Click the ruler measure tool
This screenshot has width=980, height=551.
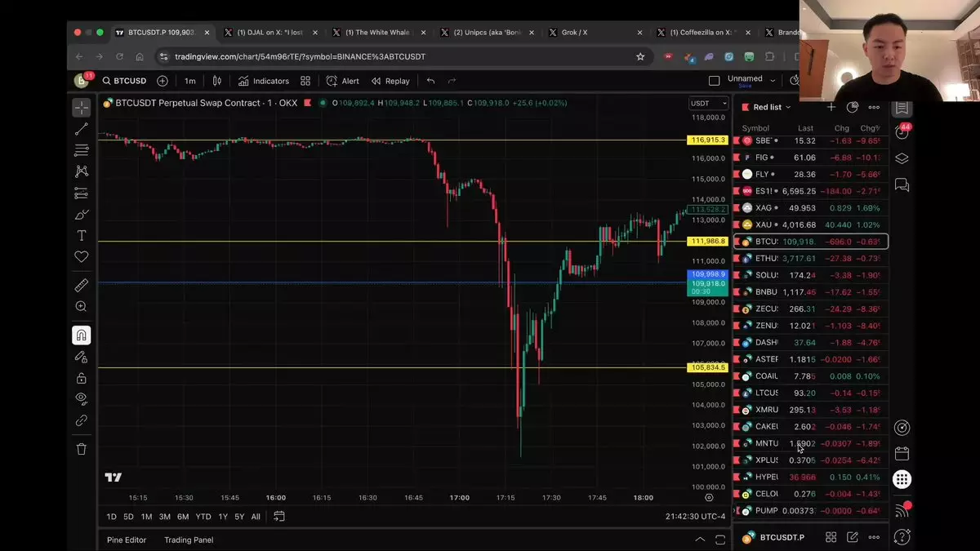click(x=82, y=285)
